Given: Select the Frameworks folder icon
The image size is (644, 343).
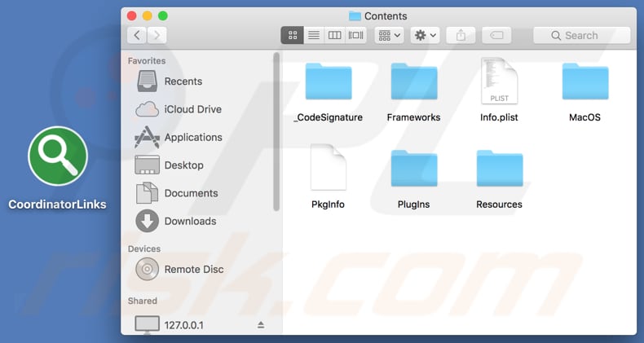Looking at the screenshot, I should [414, 81].
